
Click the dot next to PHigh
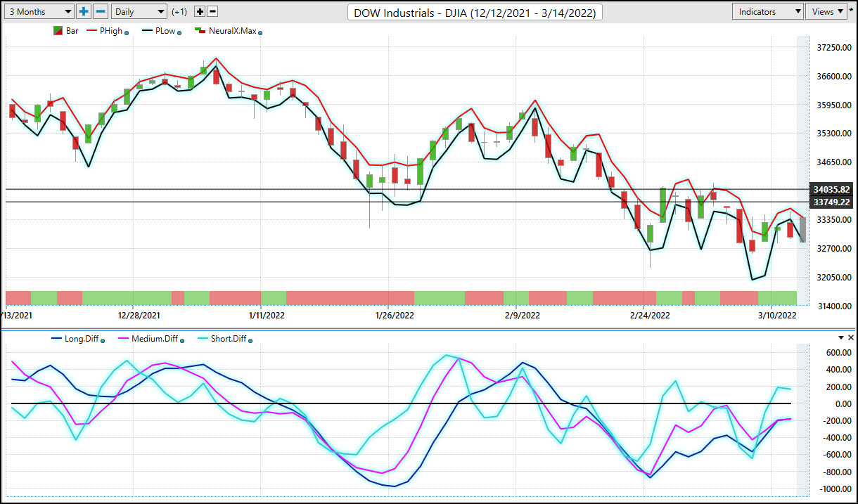coord(127,32)
